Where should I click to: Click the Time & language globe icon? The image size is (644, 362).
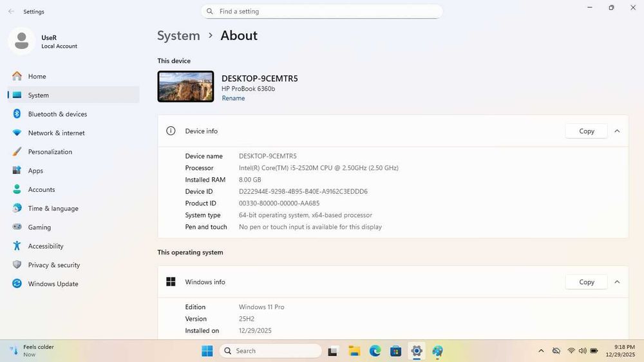[17, 208]
